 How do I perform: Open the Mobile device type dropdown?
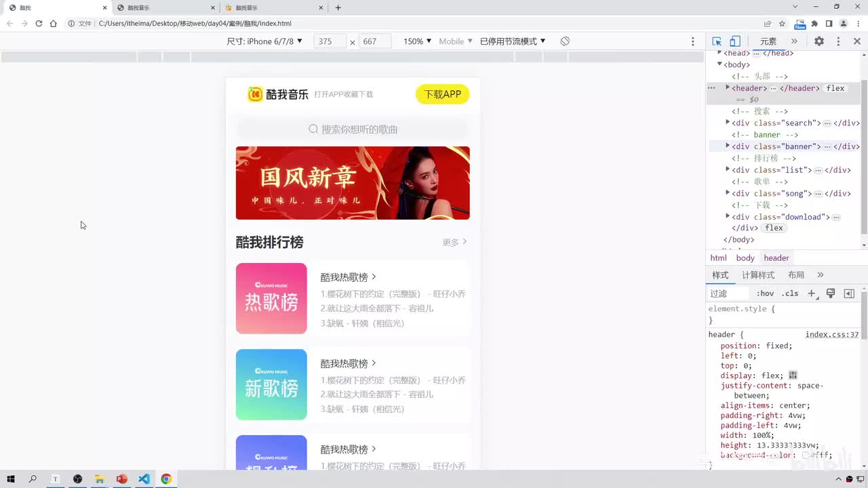click(456, 41)
